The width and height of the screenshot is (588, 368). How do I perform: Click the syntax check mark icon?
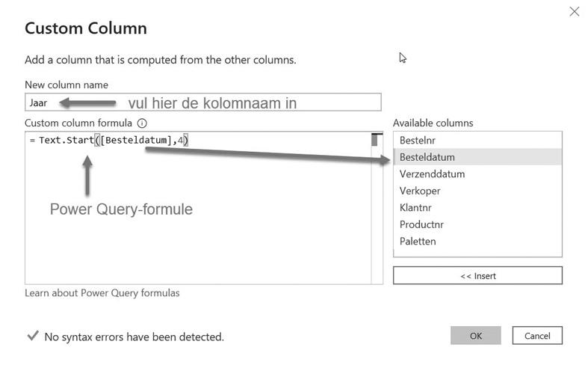[x=32, y=337]
